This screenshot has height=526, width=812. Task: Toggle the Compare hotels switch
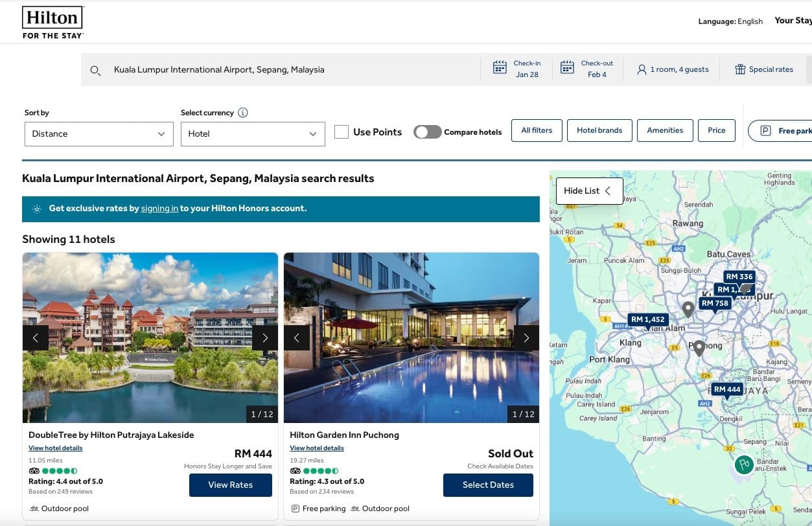428,132
